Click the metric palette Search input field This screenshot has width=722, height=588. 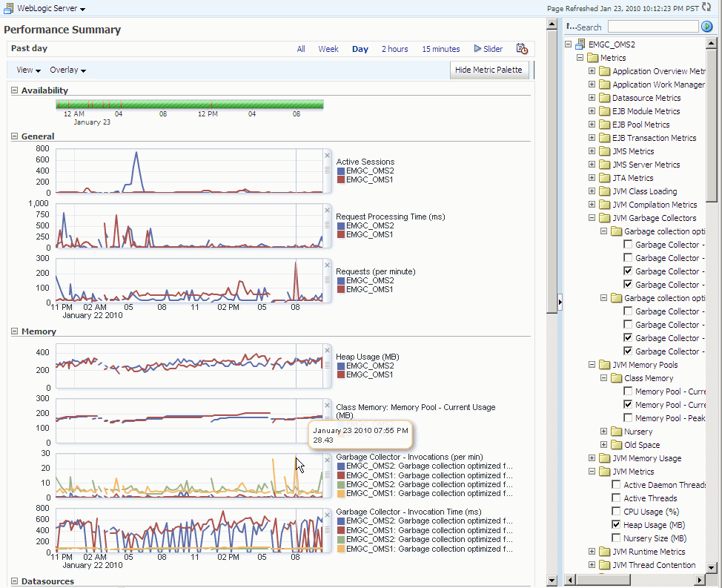click(652, 27)
